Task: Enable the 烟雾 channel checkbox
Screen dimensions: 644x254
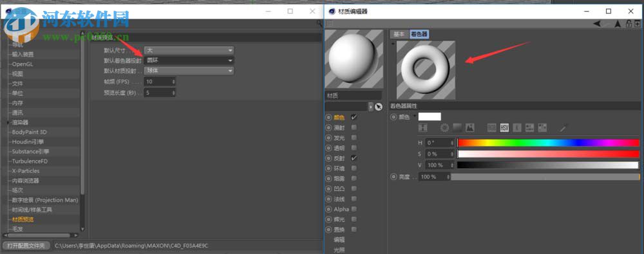Action: [x=354, y=179]
